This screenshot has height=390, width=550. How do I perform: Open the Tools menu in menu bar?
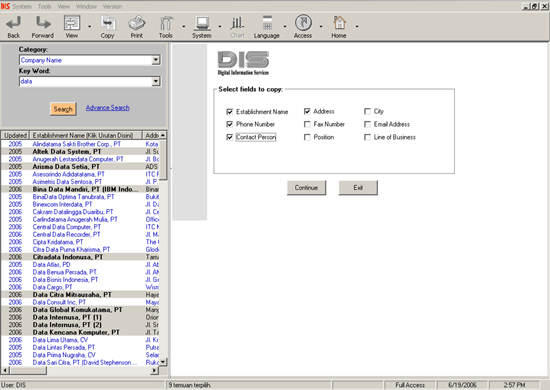tap(45, 6)
